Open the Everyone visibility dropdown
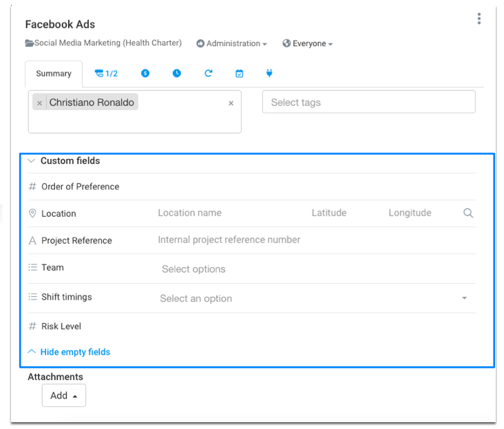Viewport: 504px width, 429px height. (308, 43)
